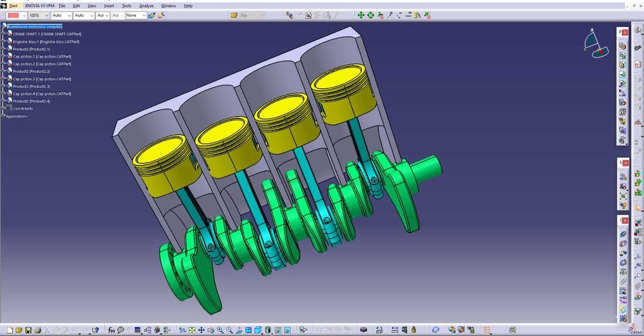This screenshot has height=336, width=644.
Task: Click the New Component icon in Product Structure toolbar
Action: click(x=623, y=46)
